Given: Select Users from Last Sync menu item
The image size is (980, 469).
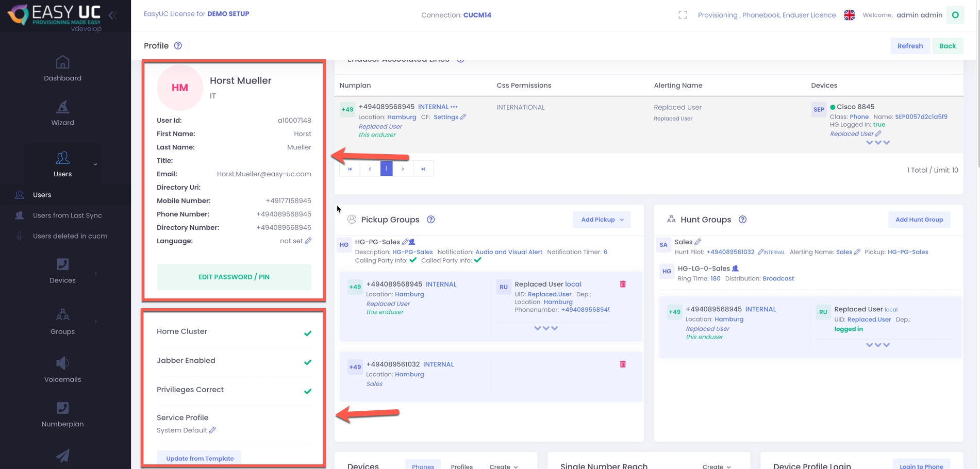Looking at the screenshot, I should (67, 215).
